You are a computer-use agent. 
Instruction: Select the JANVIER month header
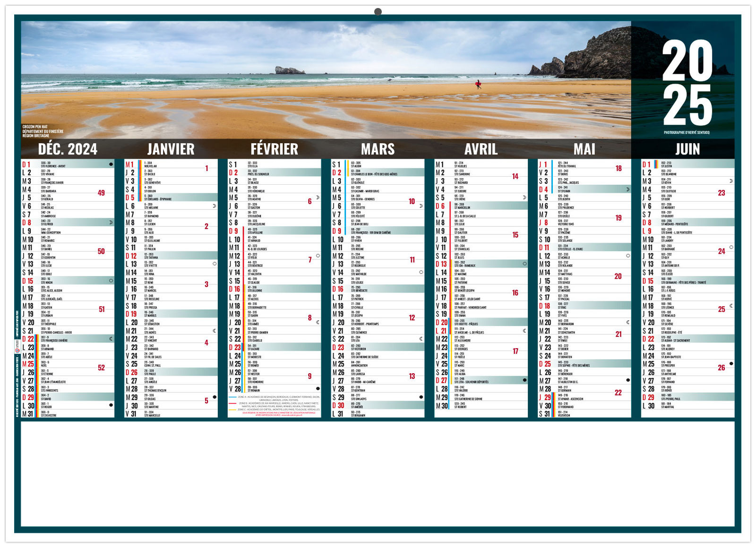tap(171, 149)
